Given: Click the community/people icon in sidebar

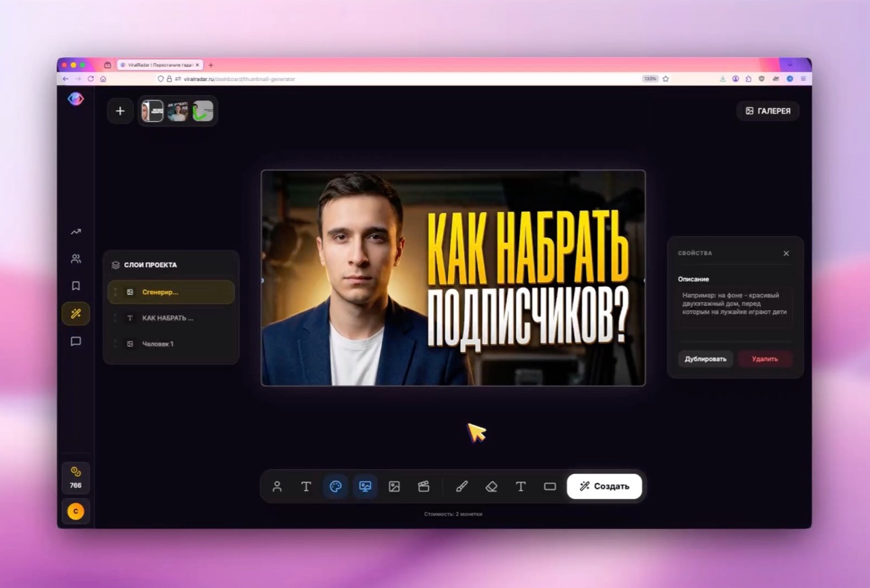Looking at the screenshot, I should 75,258.
